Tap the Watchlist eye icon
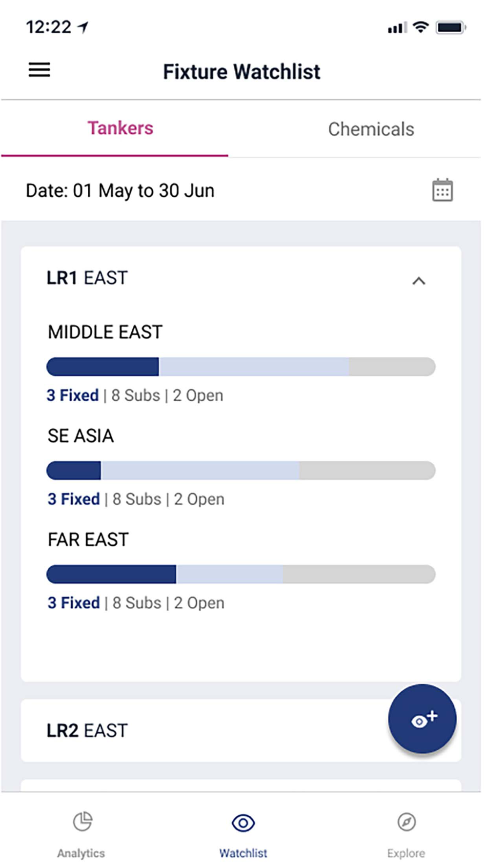Screen dimensions: 488x868 pos(243,823)
